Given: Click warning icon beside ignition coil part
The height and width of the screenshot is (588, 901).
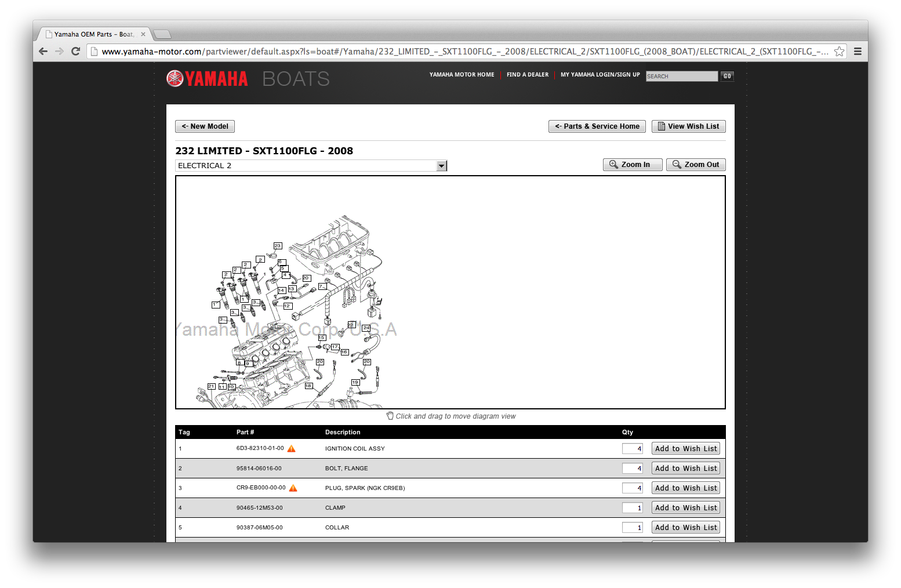Looking at the screenshot, I should tap(292, 449).
